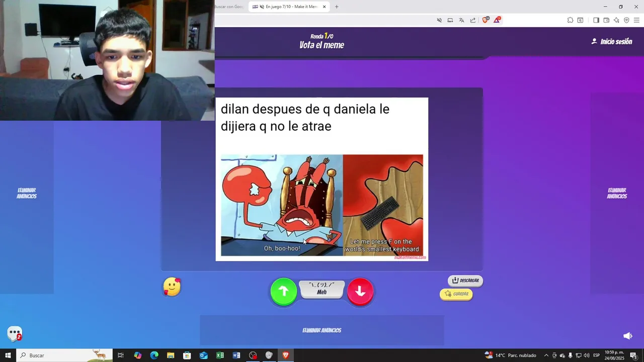
Task: Click the share page icon
Action: tap(473, 20)
